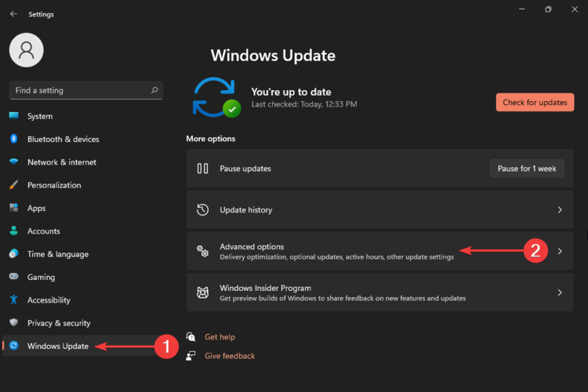Select Windows Update in sidebar
Screen dimensions: 588x392
click(x=57, y=346)
